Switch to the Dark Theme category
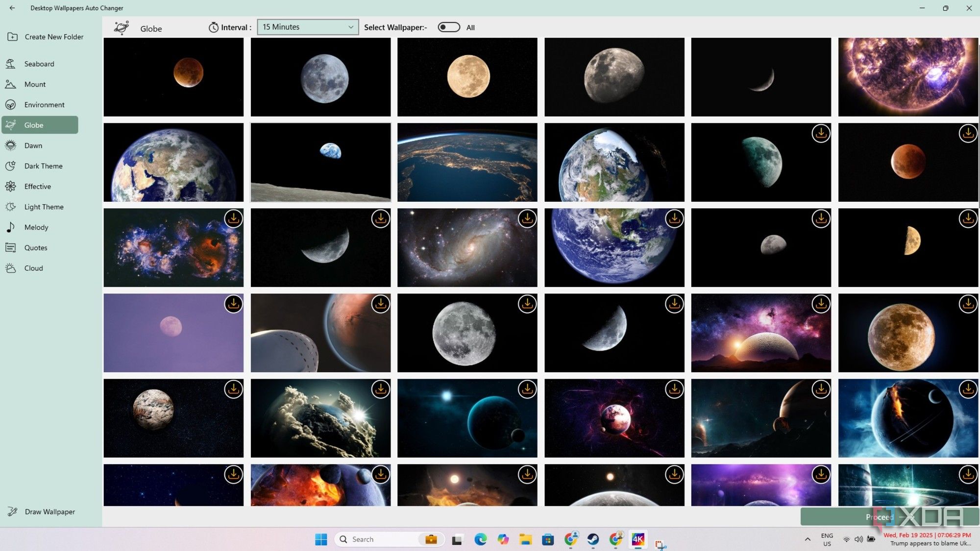 pyautogui.click(x=43, y=166)
